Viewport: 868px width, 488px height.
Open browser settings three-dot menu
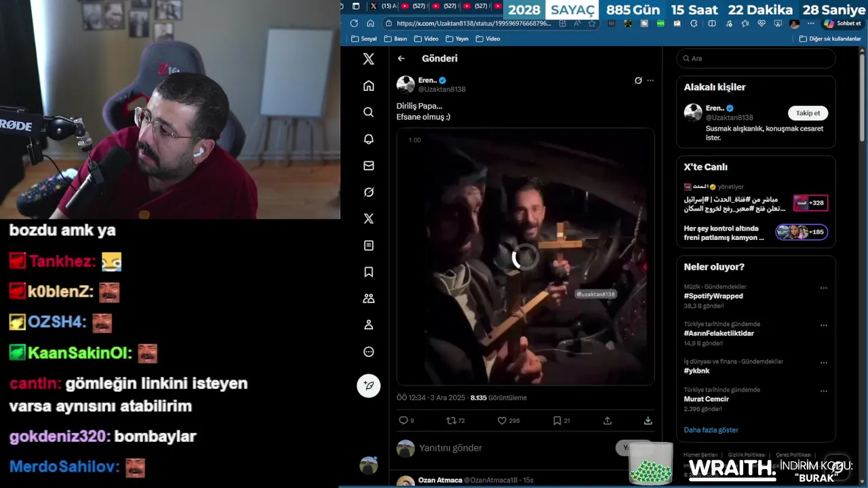(x=811, y=23)
